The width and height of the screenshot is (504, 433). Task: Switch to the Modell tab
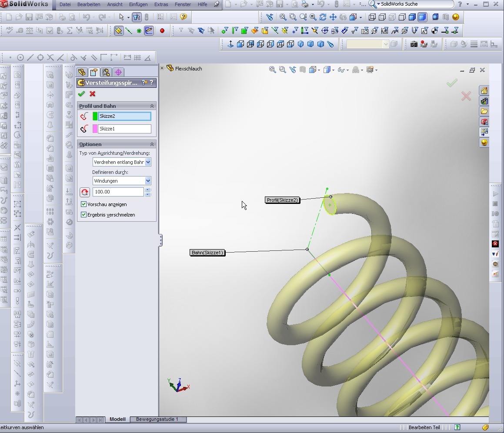(117, 419)
